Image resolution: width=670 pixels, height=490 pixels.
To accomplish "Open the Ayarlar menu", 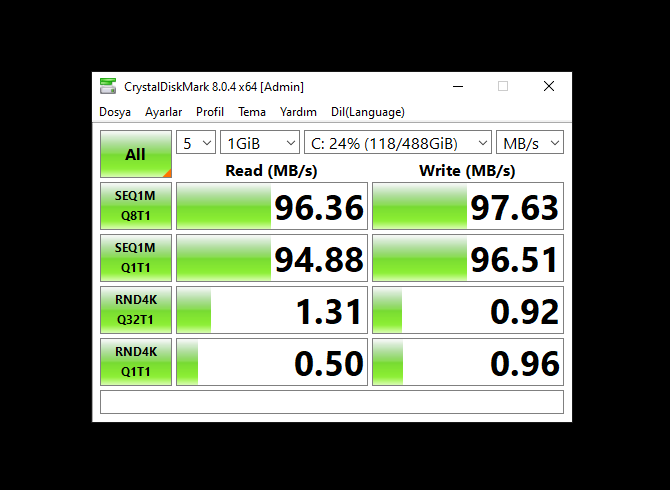I will (x=163, y=112).
